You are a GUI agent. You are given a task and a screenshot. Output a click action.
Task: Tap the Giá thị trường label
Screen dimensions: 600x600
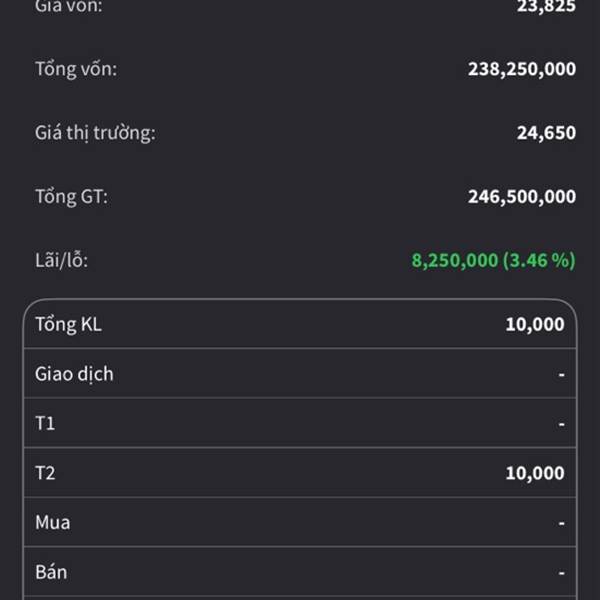click(95, 132)
